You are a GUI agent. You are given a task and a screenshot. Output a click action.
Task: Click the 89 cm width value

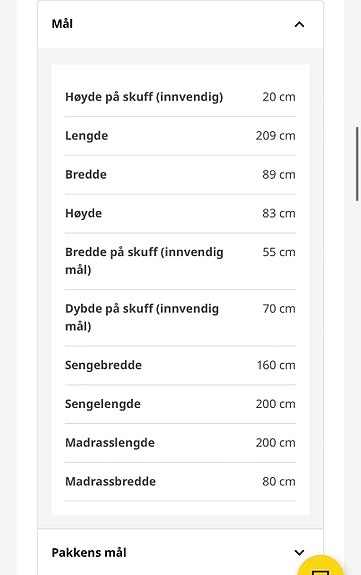(279, 175)
